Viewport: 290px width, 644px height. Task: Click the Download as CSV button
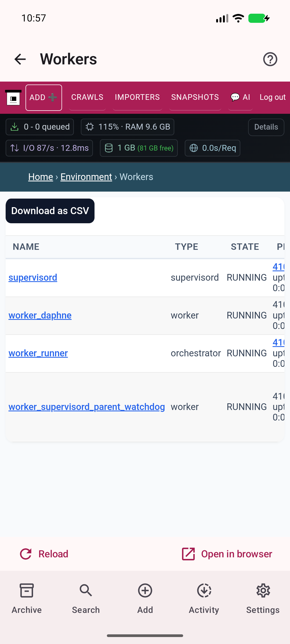pyautogui.click(x=50, y=211)
